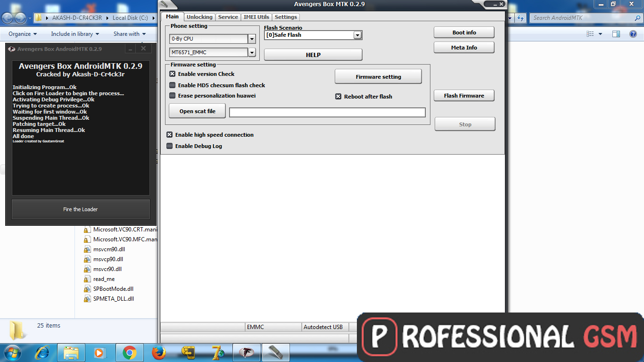Switch to the Avengers loader taskbar icon
The width and height of the screenshot is (644, 362).
click(x=246, y=353)
